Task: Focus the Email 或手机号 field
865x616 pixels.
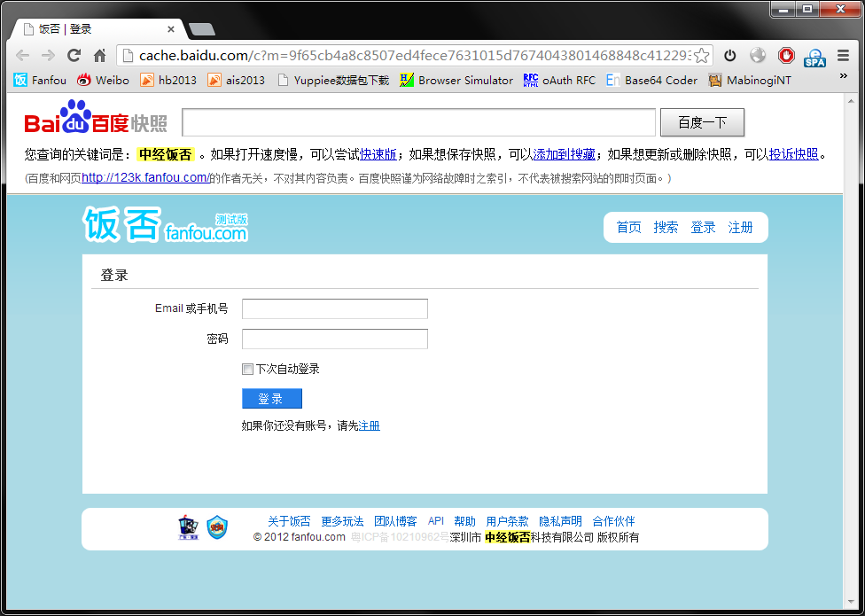Action: click(335, 308)
